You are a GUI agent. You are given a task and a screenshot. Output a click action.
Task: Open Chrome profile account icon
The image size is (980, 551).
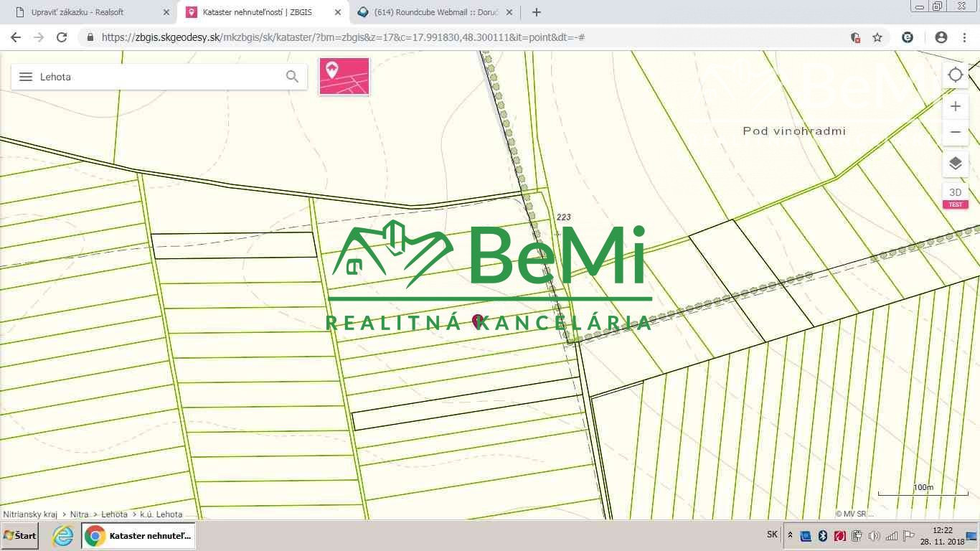click(941, 37)
